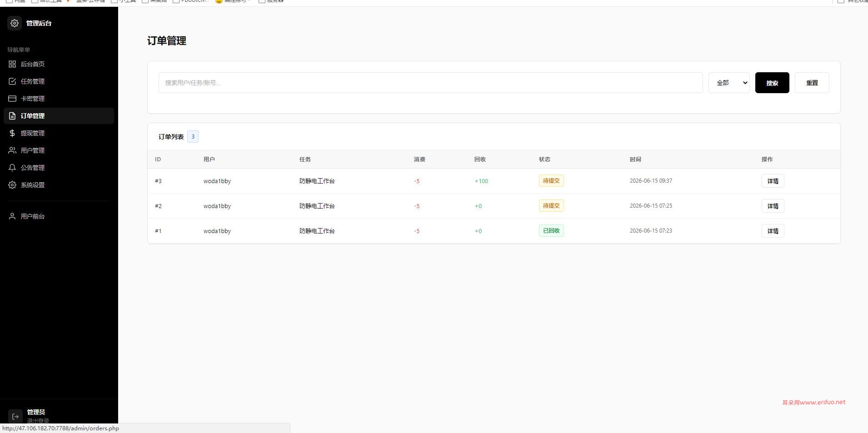Click the 待提交 status tag of order #2
Viewport: 868px width, 433px height.
click(551, 206)
